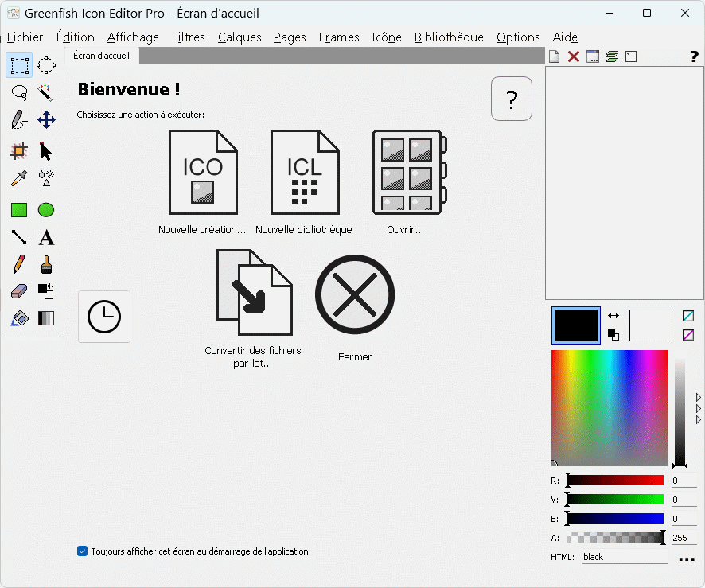Open more color options ellipsis
705x588 pixels.
pyautogui.click(x=687, y=559)
